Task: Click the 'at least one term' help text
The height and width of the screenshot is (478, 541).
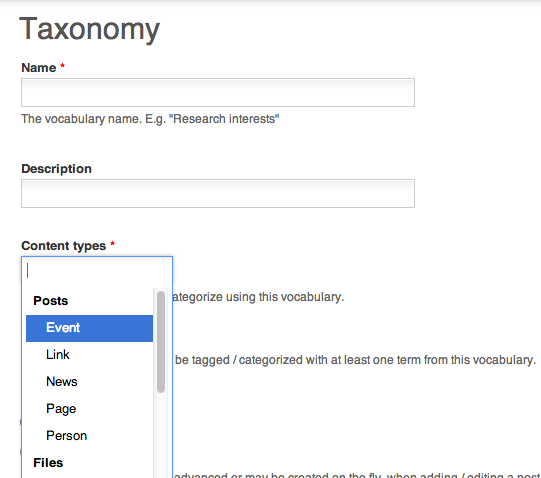Action: point(355,360)
